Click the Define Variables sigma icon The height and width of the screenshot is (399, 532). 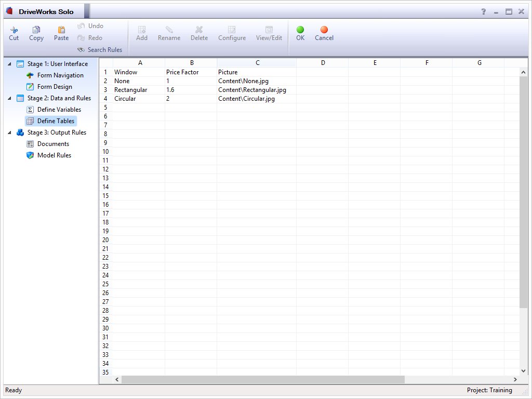(x=30, y=110)
